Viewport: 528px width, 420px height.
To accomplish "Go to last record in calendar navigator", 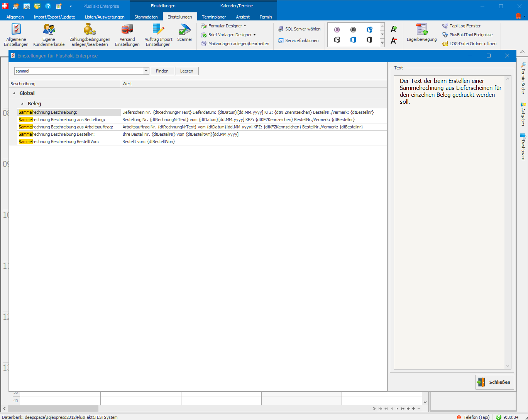I will click(408, 408).
